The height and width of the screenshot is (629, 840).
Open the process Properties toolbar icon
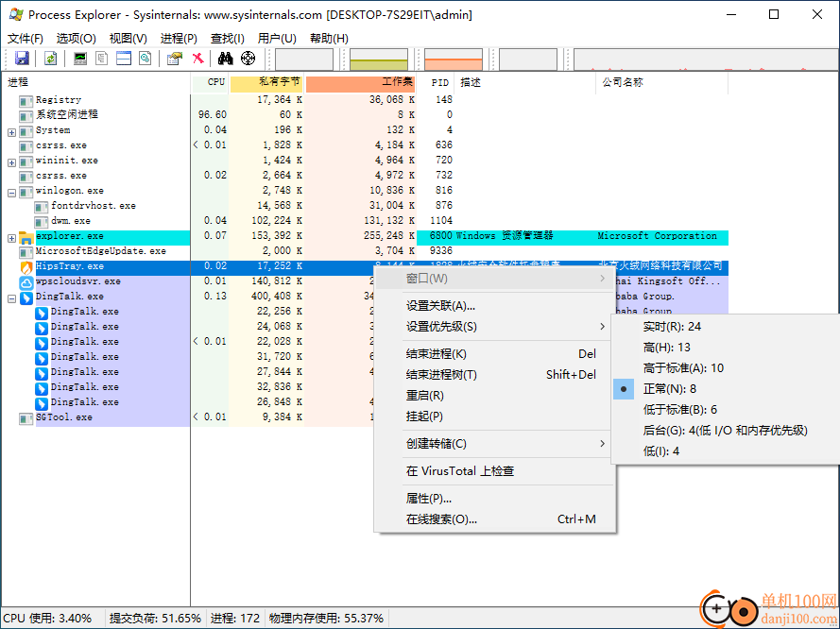coord(175,58)
